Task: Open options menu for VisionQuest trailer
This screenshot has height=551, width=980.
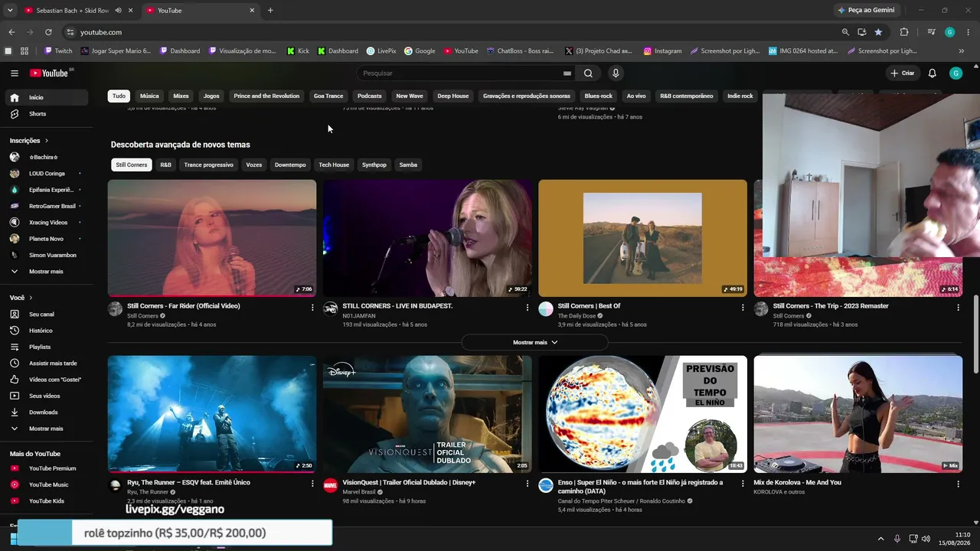Action: (x=527, y=484)
